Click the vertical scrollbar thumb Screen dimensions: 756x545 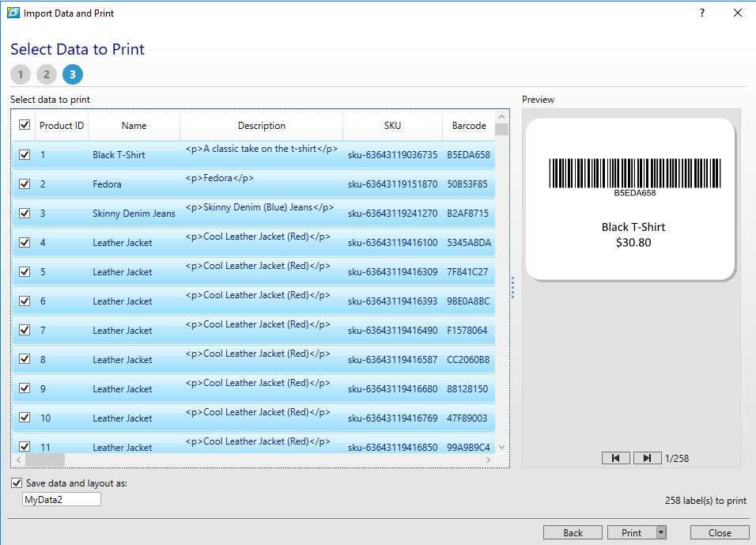point(501,129)
